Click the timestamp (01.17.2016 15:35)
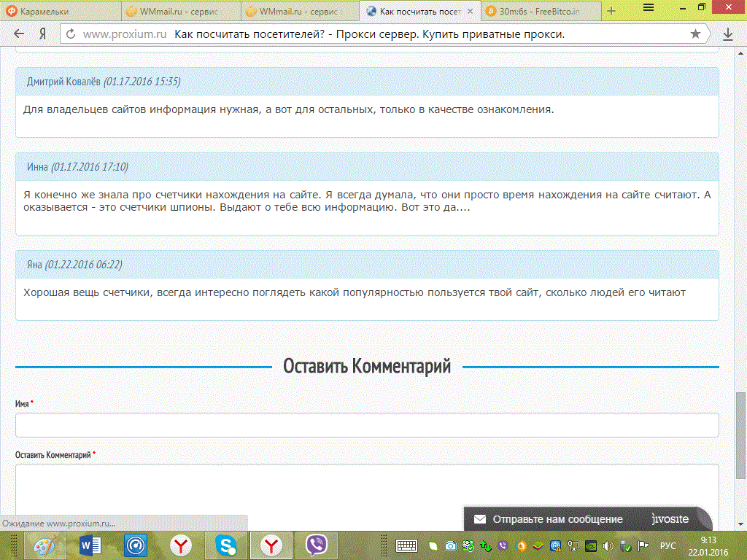Viewport: 747px width, 560px height. [x=142, y=82]
